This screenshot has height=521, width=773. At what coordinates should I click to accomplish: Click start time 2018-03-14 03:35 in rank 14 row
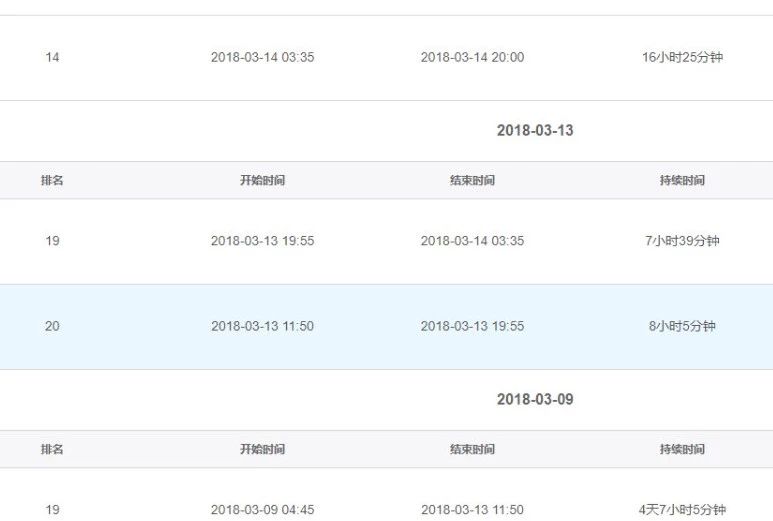tap(262, 58)
